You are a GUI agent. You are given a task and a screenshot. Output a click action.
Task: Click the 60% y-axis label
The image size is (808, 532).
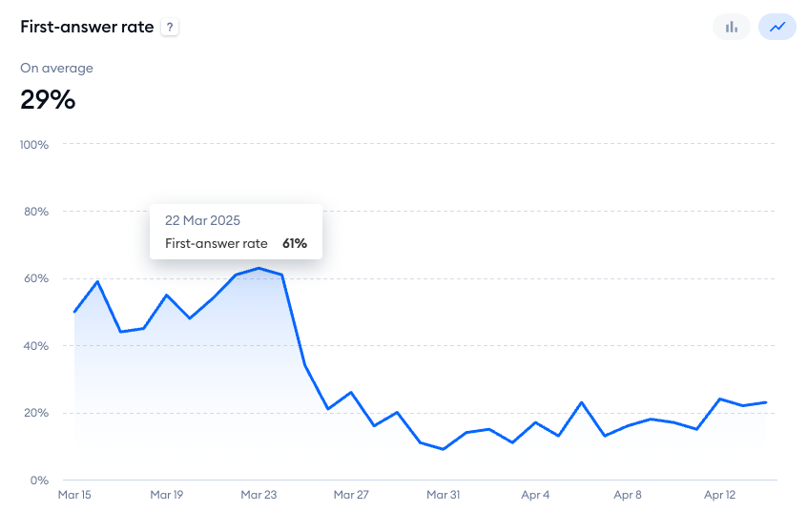pos(35,279)
